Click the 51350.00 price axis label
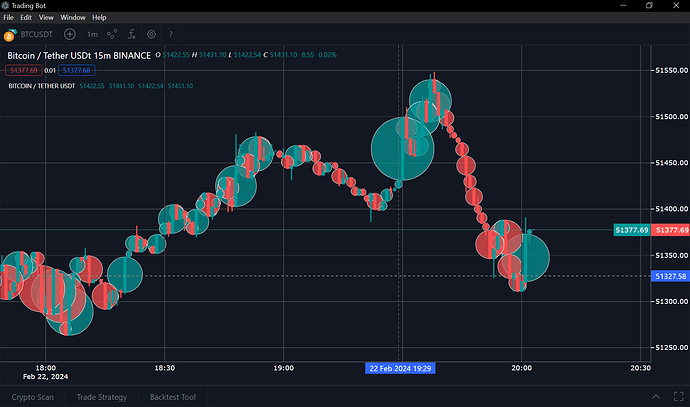 coord(672,255)
